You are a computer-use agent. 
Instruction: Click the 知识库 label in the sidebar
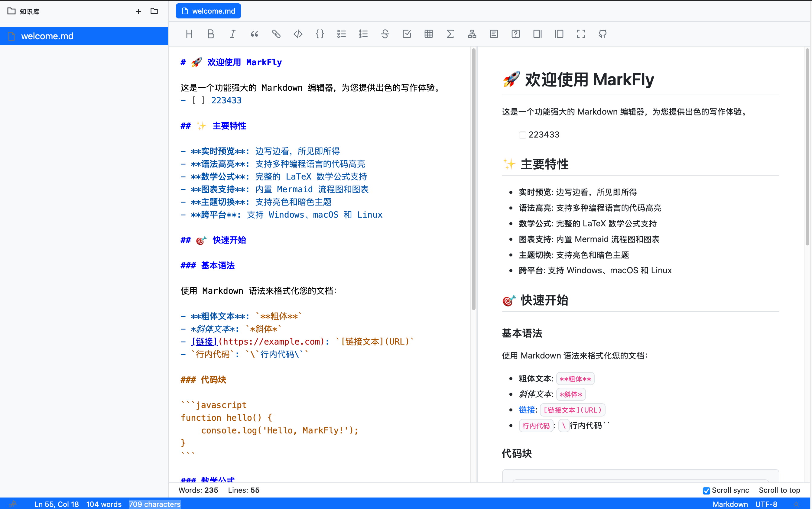coord(30,11)
